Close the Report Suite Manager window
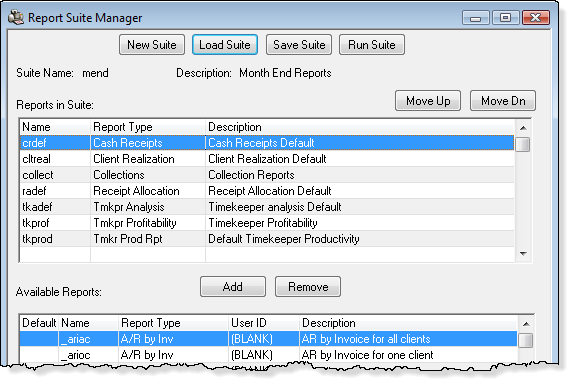Screen dimensions: 575x386 536,18
